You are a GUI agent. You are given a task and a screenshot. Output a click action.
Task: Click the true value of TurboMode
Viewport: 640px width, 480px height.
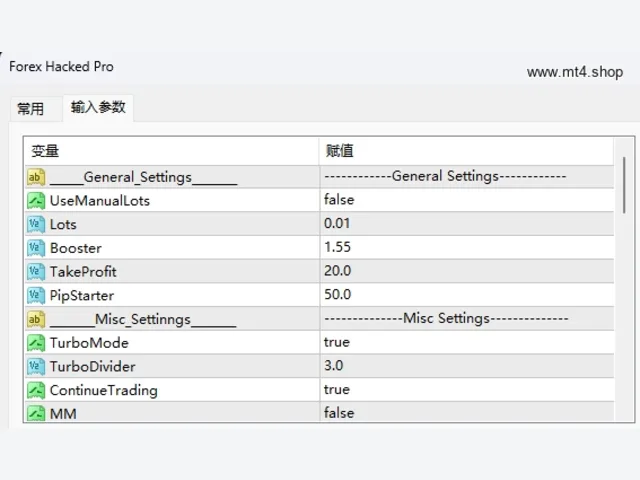337,342
